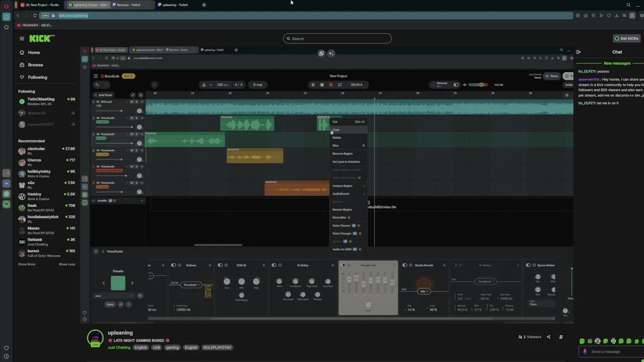644x362 pixels.
Task: Click the red Record button in BandLab
Action: (x=331, y=84)
